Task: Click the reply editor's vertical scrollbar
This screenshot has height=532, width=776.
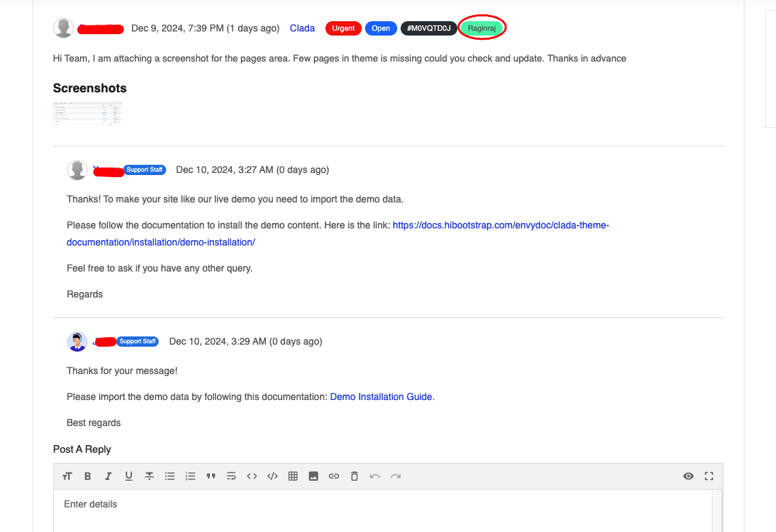Action: point(717,511)
